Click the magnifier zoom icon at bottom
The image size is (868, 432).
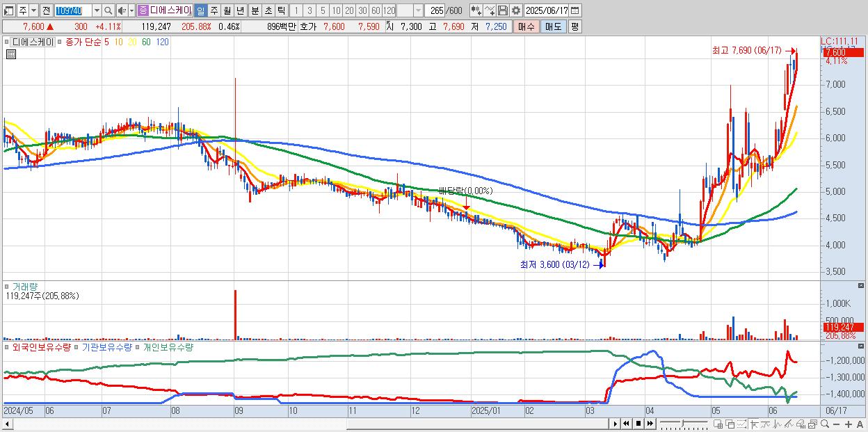point(825,424)
